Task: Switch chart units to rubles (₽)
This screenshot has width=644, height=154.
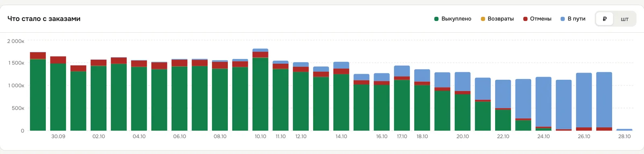Action: pos(605,19)
